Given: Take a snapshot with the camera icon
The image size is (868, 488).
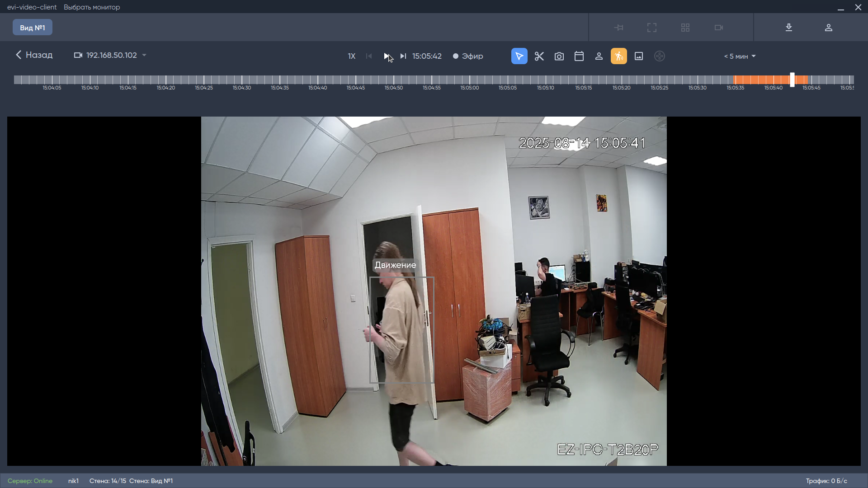Looking at the screenshot, I should click(x=559, y=56).
